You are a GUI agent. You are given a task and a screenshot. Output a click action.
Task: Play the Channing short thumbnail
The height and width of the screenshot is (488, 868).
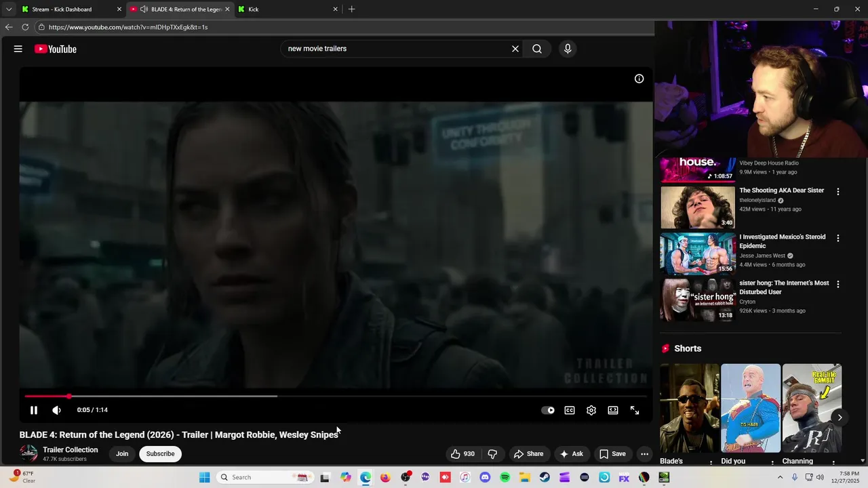pos(812,408)
